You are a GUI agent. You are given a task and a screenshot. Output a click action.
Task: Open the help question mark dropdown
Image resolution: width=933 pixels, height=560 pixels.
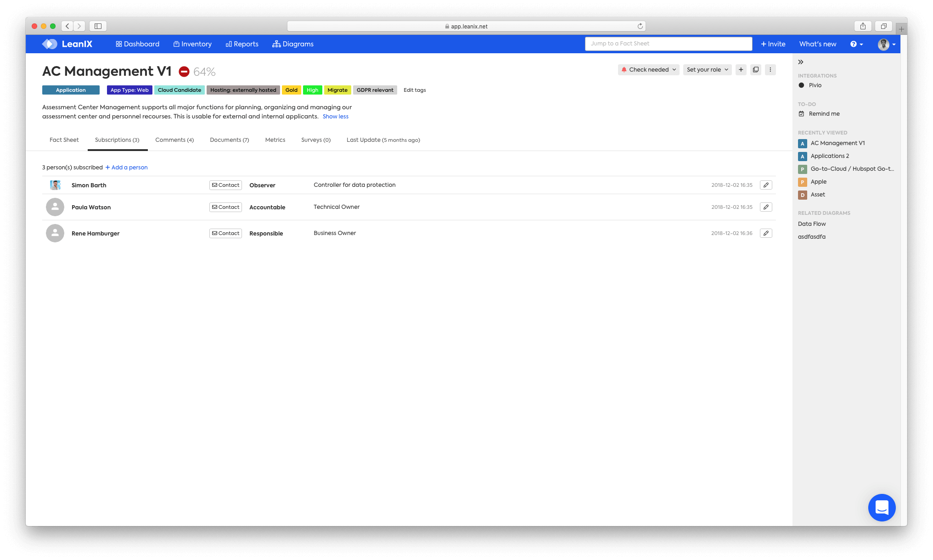(856, 44)
